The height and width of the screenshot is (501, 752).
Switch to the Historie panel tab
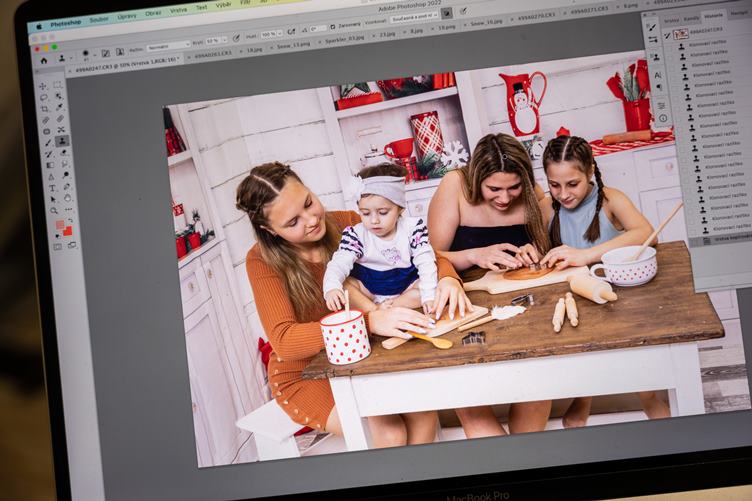[x=714, y=16]
